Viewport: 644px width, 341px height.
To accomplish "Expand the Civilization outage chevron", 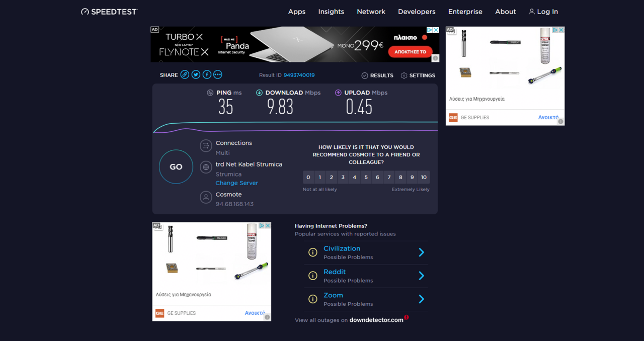I will tap(422, 252).
